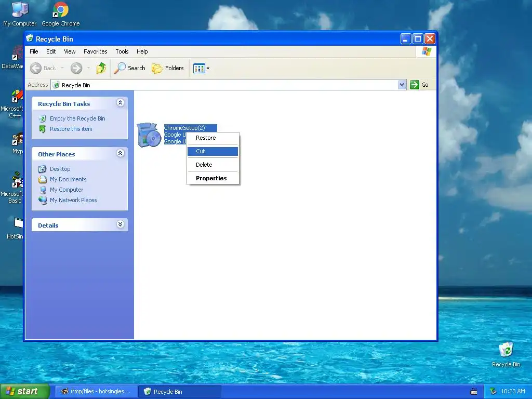Viewport: 532px width, 399px height.
Task: Choose Restore from the context menu
Action: (x=212, y=138)
